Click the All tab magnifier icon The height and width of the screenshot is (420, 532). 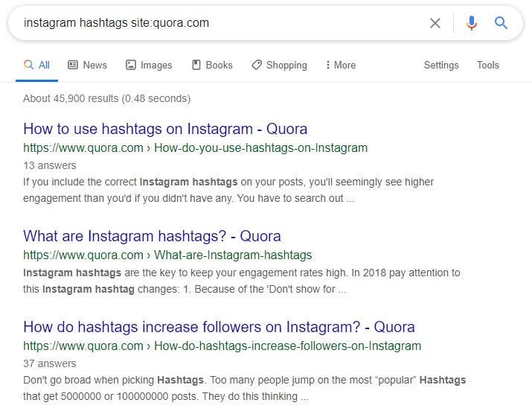pos(29,65)
